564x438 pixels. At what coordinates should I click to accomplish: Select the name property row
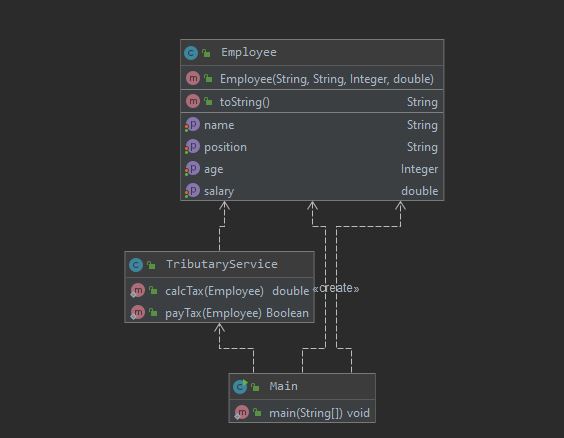[x=312, y=125]
